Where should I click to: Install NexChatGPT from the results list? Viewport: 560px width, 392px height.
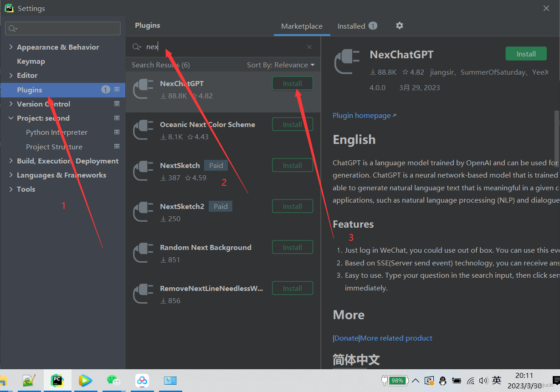(x=293, y=83)
